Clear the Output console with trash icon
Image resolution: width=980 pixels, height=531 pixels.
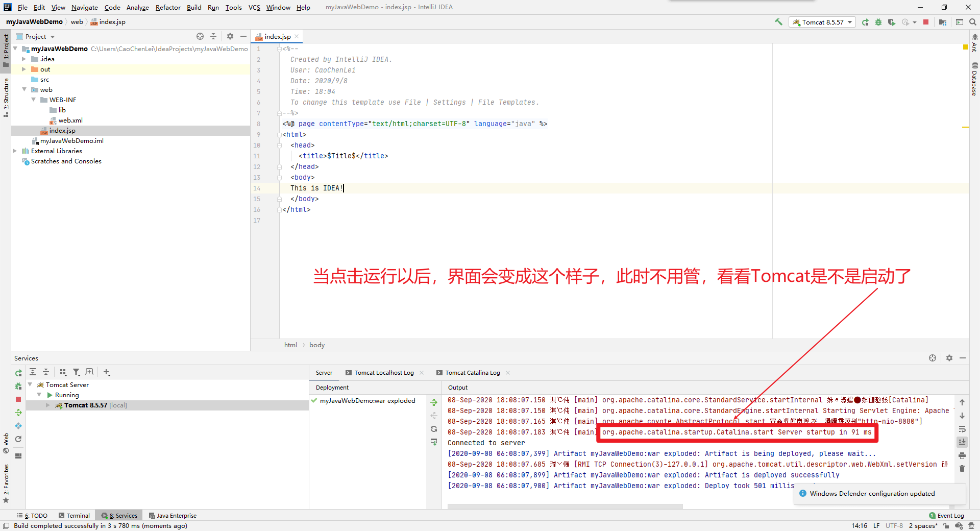[962, 469]
